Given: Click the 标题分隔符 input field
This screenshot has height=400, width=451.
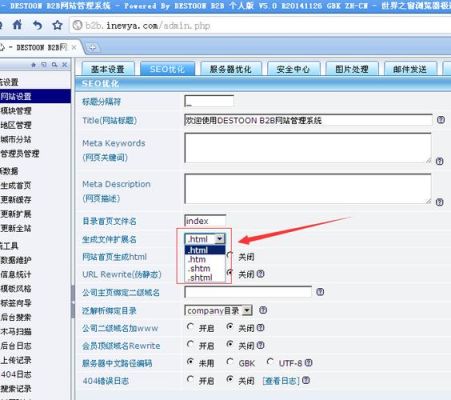Looking at the screenshot, I should point(209,101).
